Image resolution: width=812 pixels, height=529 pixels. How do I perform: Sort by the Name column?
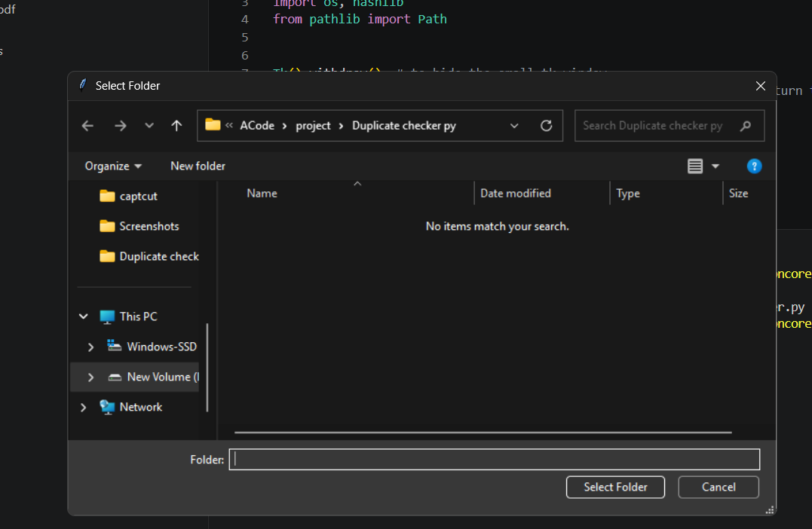pos(262,193)
